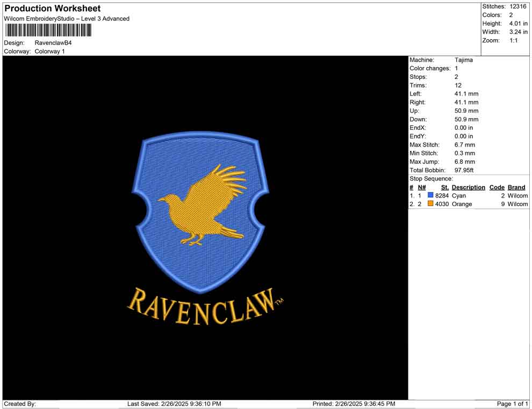Select the RavenclawB4 design name
The height and width of the screenshot is (409, 532).
tap(53, 42)
